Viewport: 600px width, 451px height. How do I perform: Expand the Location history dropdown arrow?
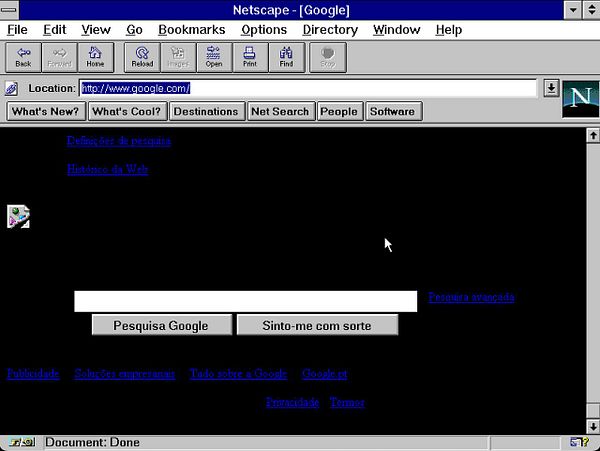[x=551, y=88]
